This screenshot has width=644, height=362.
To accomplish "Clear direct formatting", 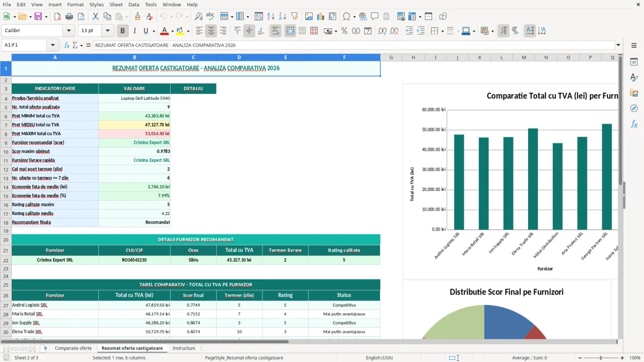I will (150, 17).
